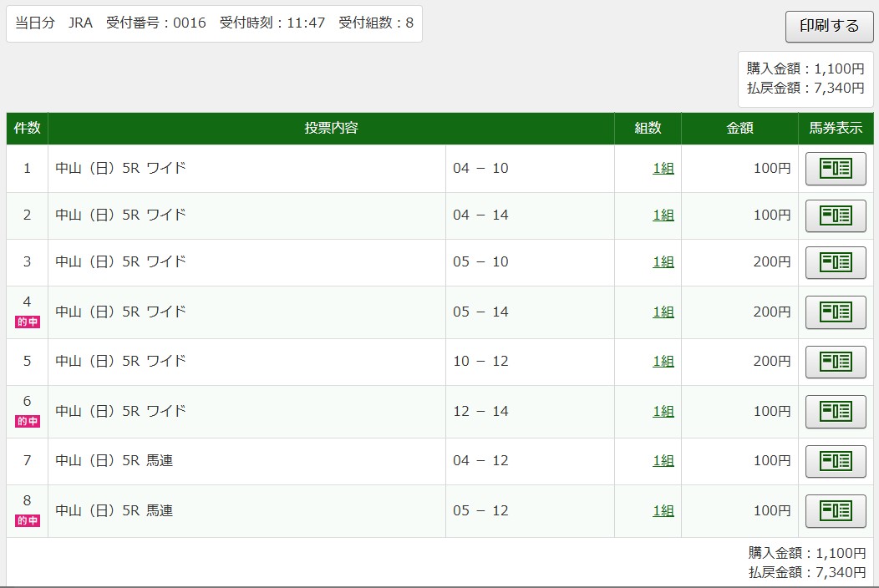Click the 的中 badge in row 4
Screen dimensions: 879x588
(x=28, y=322)
